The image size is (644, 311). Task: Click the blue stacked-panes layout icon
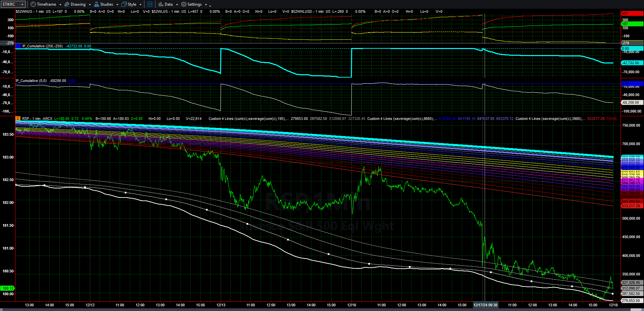[150, 4]
